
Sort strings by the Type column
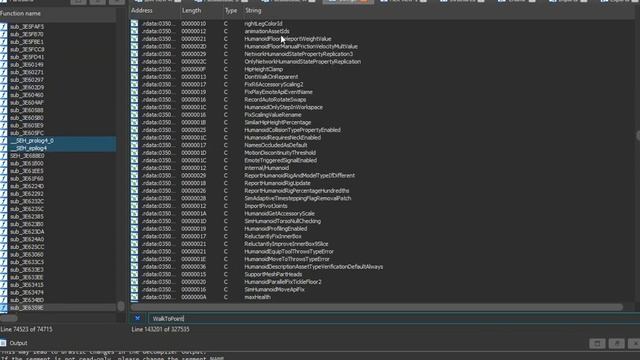(x=232, y=11)
